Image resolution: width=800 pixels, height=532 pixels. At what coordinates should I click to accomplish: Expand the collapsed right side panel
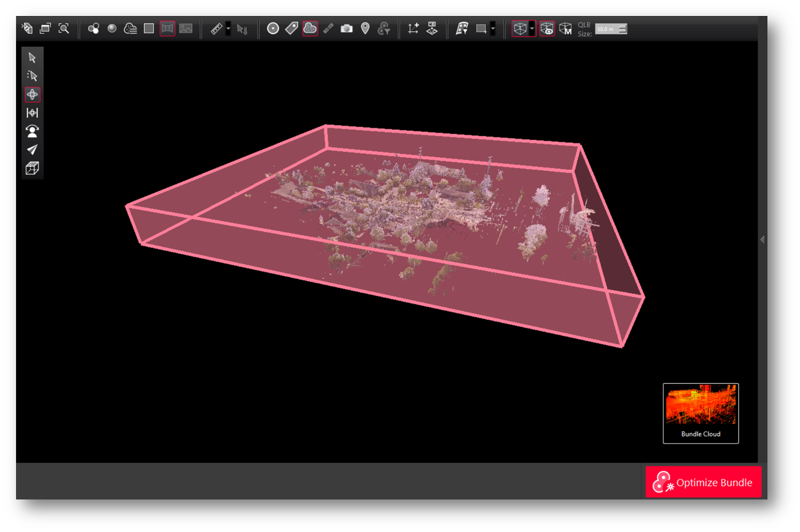pyautogui.click(x=762, y=240)
